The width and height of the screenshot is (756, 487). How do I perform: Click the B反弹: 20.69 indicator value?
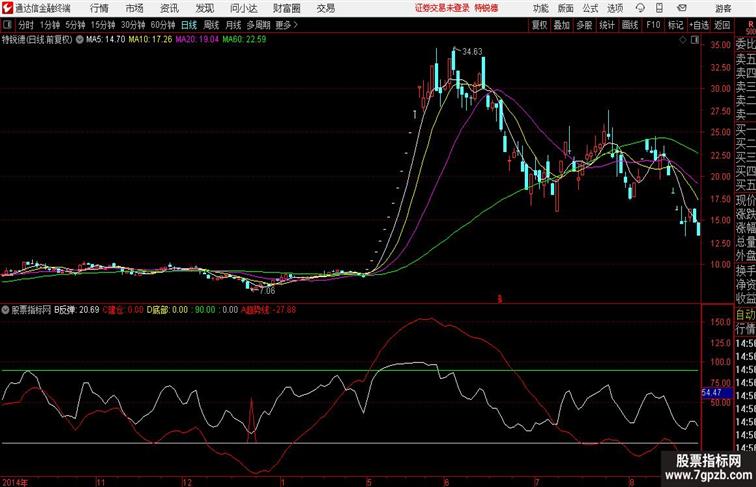77,310
